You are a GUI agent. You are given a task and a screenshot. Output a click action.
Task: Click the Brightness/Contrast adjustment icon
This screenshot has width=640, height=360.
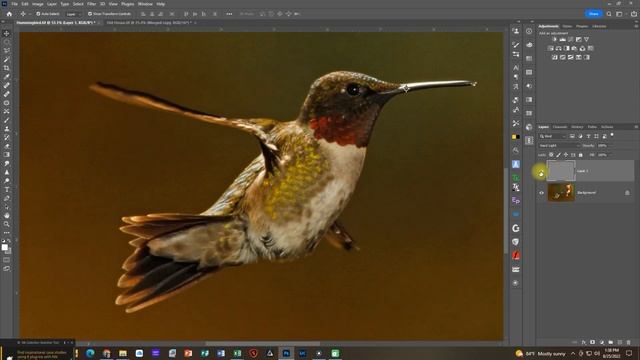pyautogui.click(x=554, y=39)
